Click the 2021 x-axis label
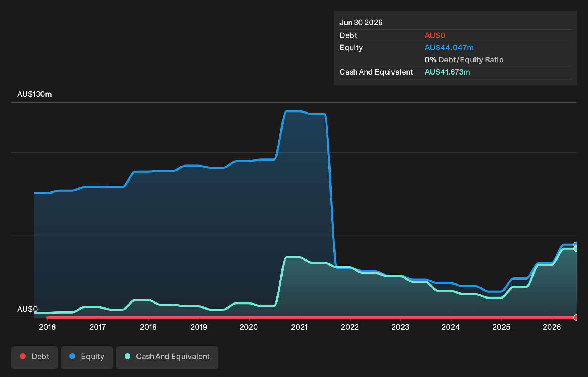588x377 pixels. (x=299, y=327)
